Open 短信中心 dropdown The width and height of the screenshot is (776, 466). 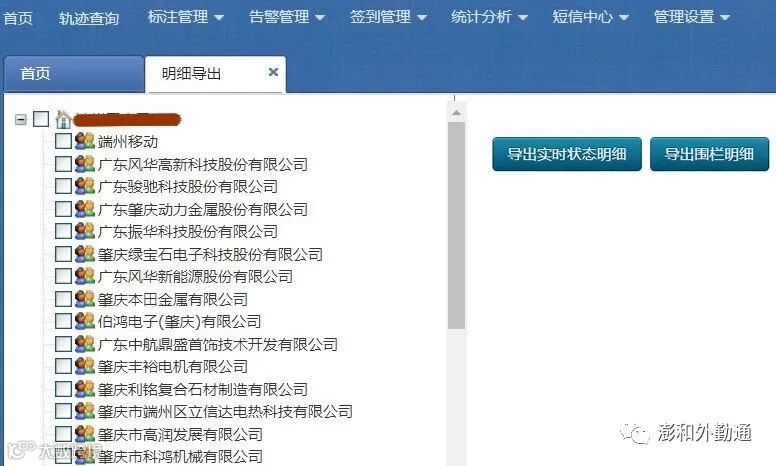(x=591, y=17)
